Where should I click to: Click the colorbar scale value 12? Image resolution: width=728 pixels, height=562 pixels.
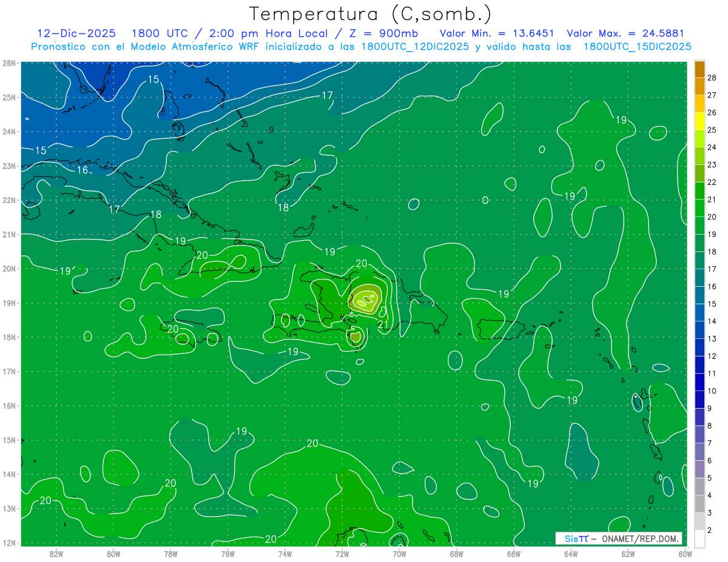[x=712, y=356]
